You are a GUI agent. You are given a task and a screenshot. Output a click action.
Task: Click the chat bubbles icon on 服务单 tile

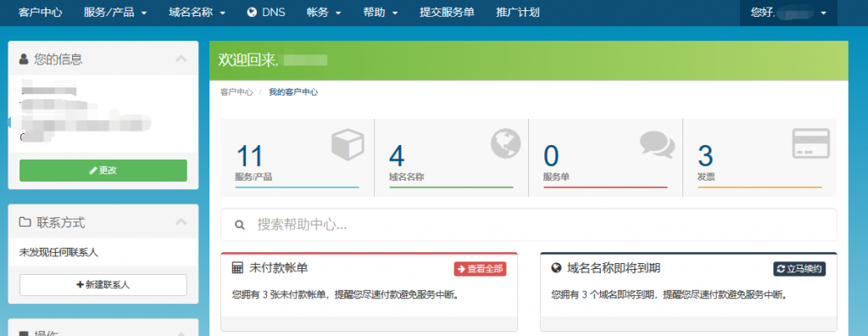pyautogui.click(x=658, y=144)
